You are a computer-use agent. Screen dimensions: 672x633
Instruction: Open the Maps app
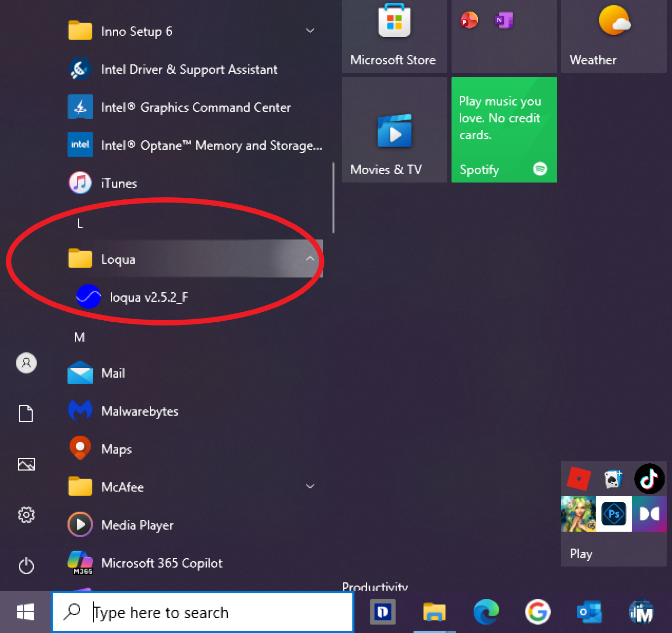point(194,449)
